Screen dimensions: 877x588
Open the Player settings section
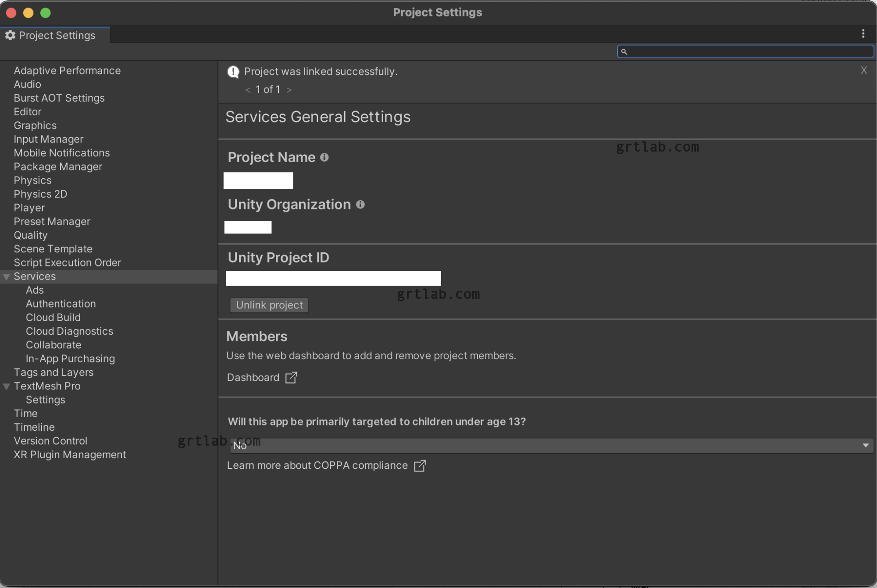click(29, 207)
